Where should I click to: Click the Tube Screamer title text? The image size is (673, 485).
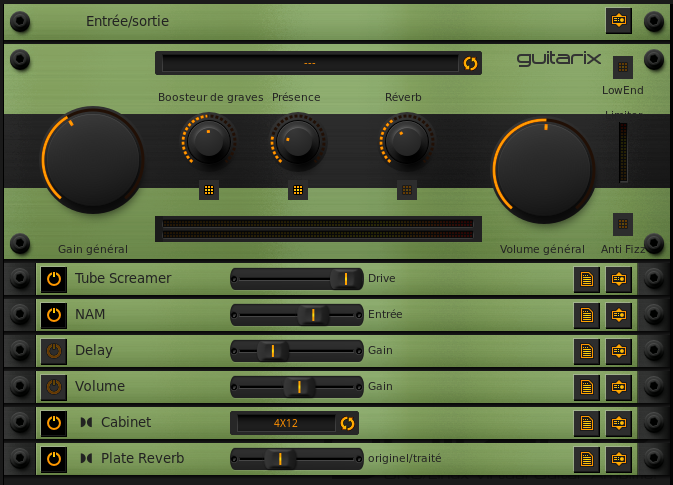pyautogui.click(x=123, y=278)
